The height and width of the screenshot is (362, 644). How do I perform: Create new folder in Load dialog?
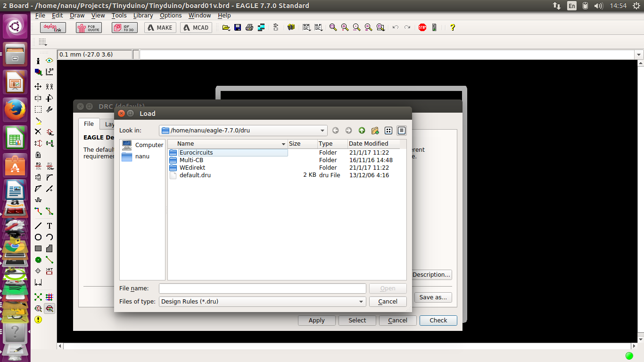(x=375, y=131)
